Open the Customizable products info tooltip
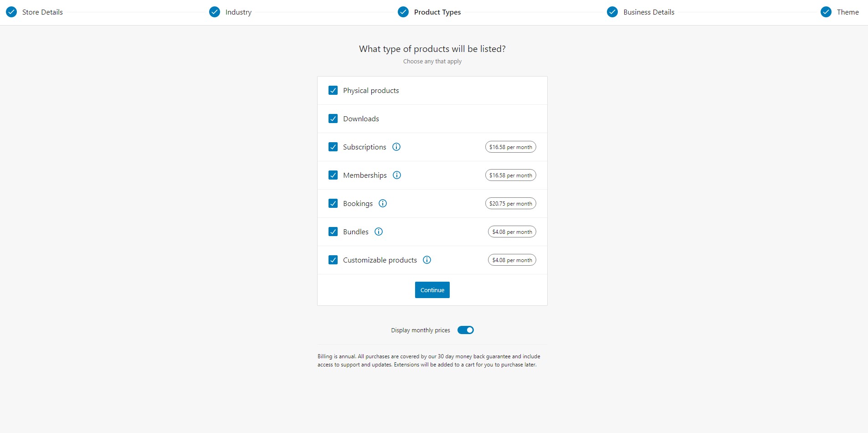868x433 pixels. pos(427,260)
